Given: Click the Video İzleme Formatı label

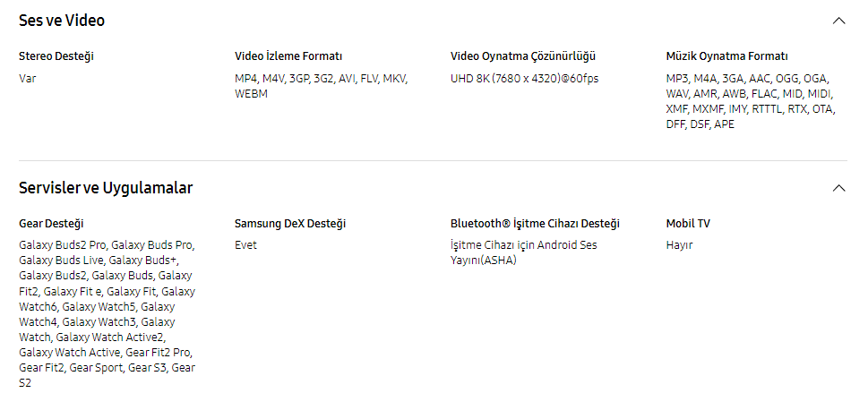Looking at the screenshot, I should pyautogui.click(x=288, y=56).
